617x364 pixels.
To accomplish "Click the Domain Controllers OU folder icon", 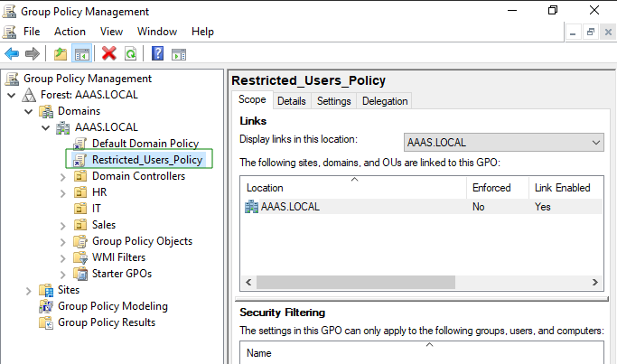I will point(80,176).
